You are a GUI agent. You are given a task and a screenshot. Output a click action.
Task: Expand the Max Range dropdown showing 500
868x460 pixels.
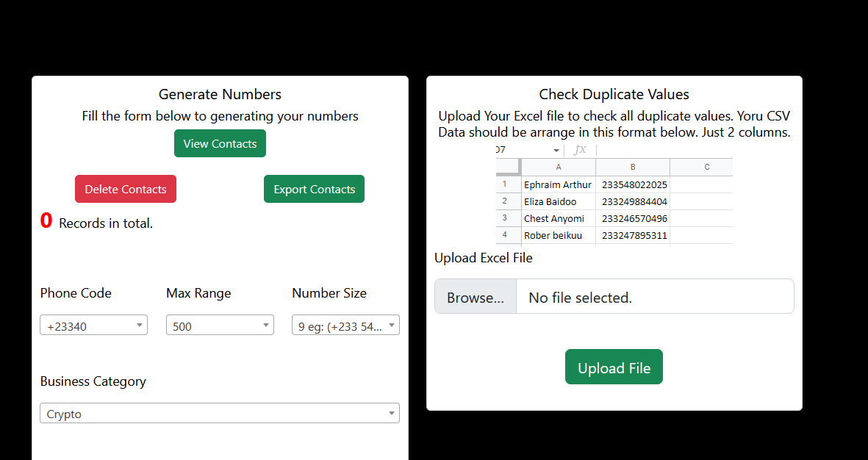(x=220, y=326)
